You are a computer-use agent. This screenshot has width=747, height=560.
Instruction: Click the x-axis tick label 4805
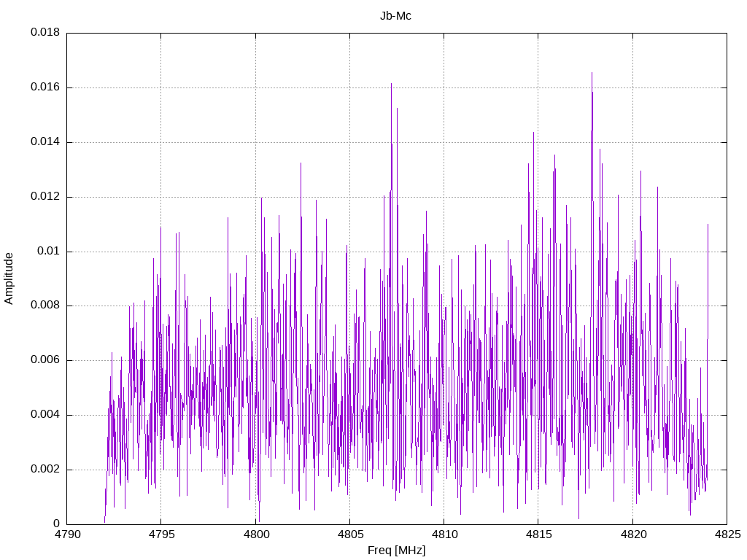click(x=349, y=534)
